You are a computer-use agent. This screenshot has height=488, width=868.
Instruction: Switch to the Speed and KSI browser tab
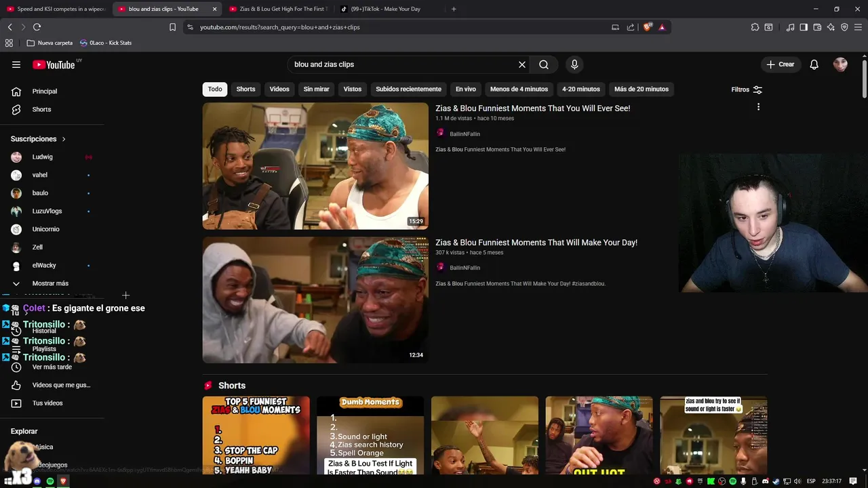tap(56, 9)
